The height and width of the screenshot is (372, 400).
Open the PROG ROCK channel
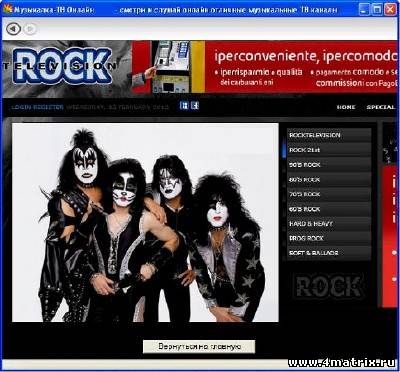click(x=329, y=238)
